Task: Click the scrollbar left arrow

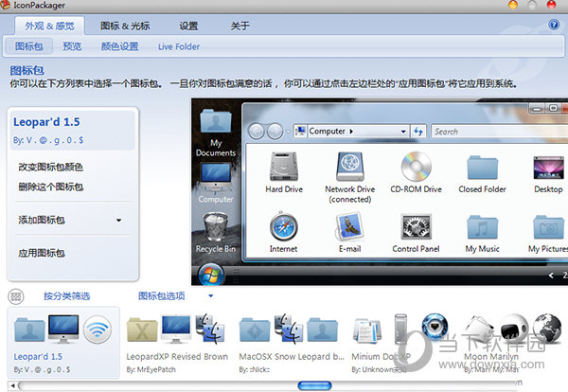Action: pos(12,385)
